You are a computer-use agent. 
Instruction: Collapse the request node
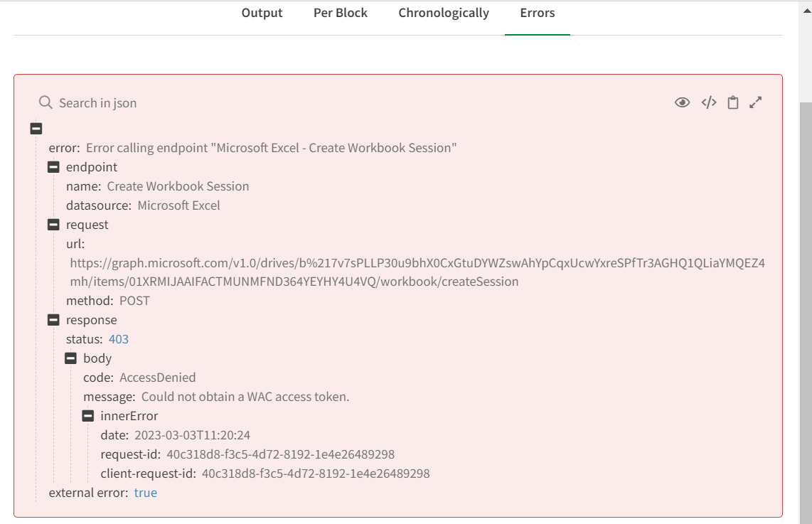click(x=53, y=225)
